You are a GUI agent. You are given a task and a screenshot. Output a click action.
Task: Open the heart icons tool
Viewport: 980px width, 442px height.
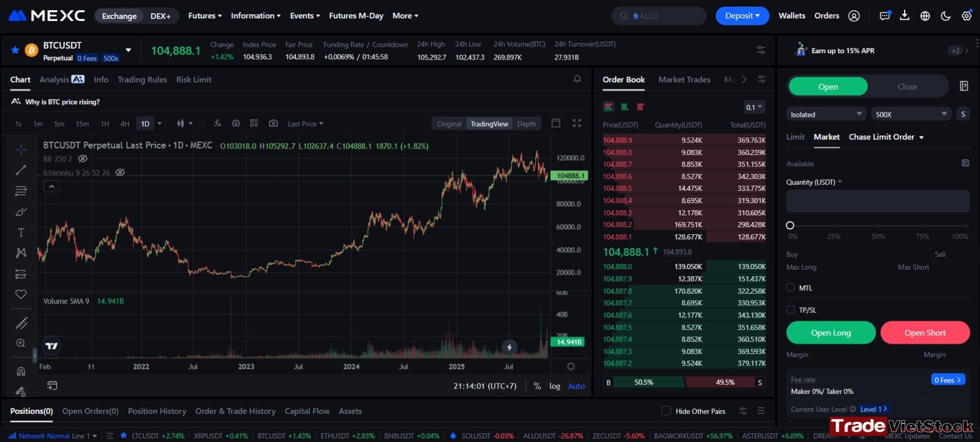pyautogui.click(x=21, y=294)
